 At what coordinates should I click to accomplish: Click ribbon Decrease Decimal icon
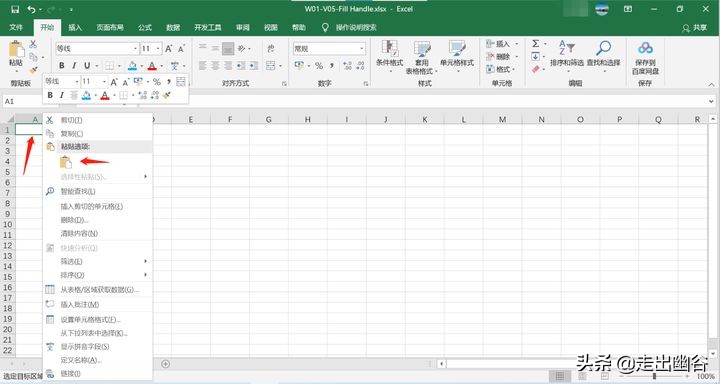click(x=360, y=66)
